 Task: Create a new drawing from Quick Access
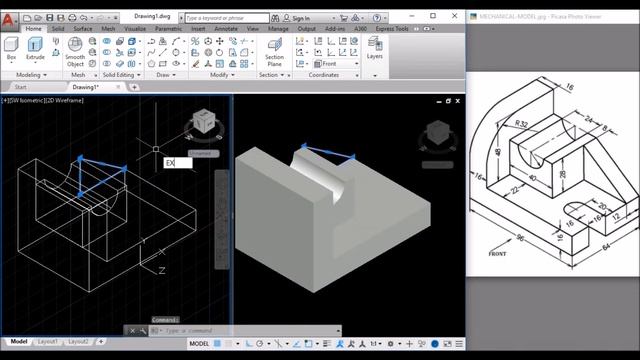point(27,18)
